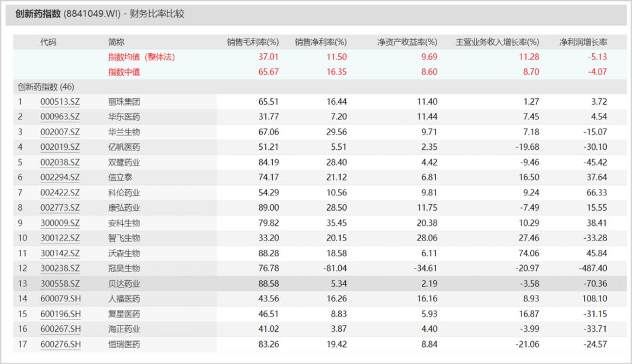Click the title 创新药指数 (8841049.WI)

(x=68, y=13)
